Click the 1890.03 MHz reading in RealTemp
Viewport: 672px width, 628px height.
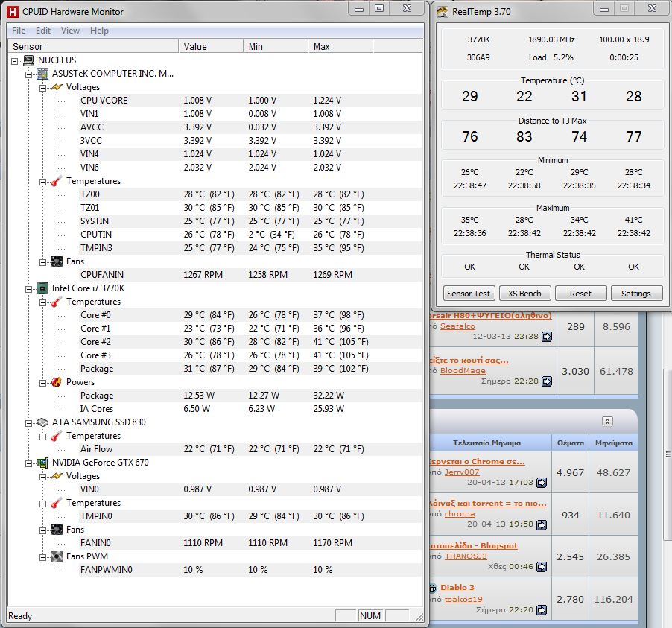(551, 40)
